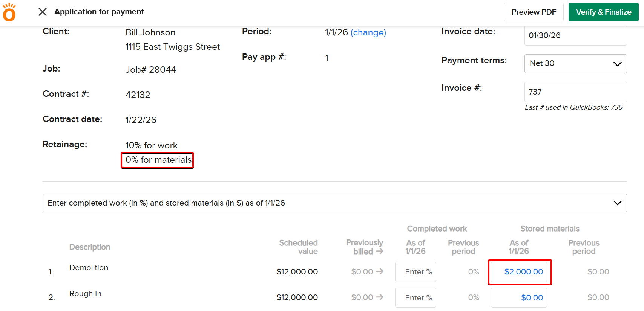644x311 pixels.
Task: Click the Invoice # field showing 737
Action: (x=575, y=92)
